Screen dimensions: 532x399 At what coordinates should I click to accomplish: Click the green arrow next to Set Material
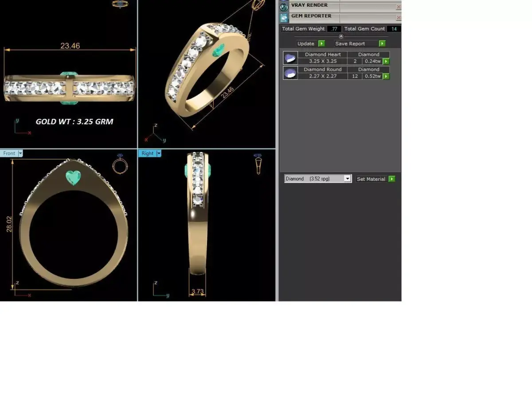click(x=391, y=179)
